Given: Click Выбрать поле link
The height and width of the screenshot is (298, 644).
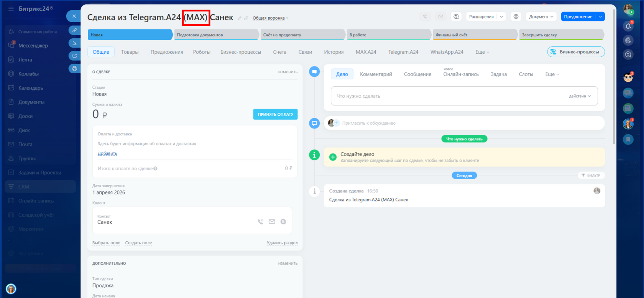Looking at the screenshot, I should (106, 243).
